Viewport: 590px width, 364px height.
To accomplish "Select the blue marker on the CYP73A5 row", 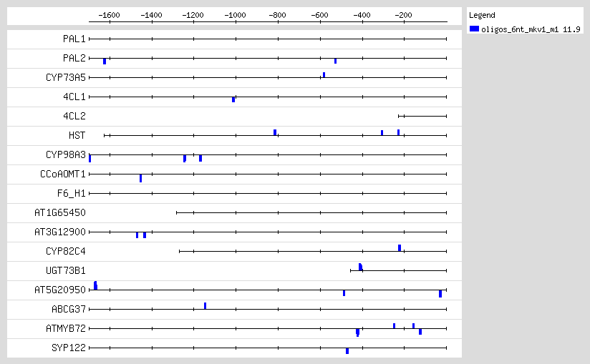I will [324, 74].
